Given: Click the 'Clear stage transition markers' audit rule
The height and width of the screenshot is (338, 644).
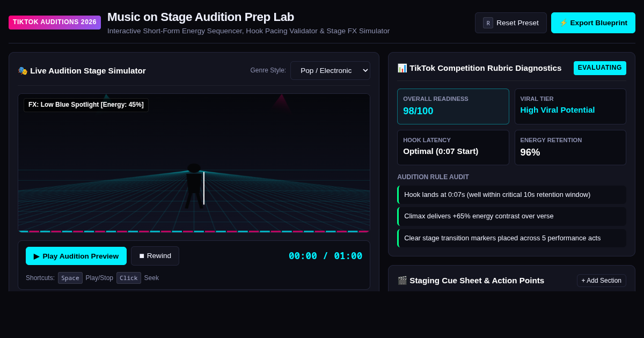Looking at the screenshot, I should [x=511, y=238].
